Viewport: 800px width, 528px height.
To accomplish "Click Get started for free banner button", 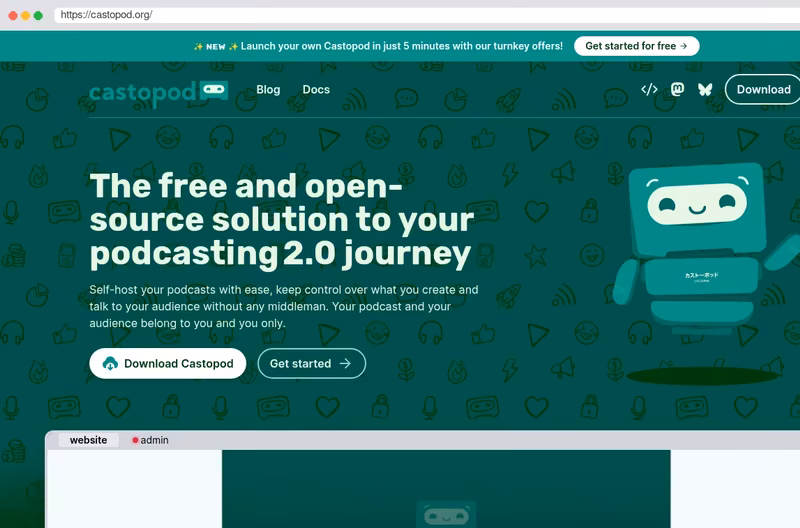I will [636, 46].
